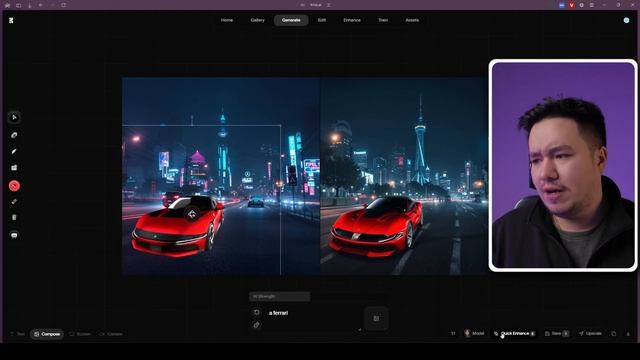This screenshot has height=360, width=640.
Task: Click the browser reload button
Action: click(x=64, y=5)
